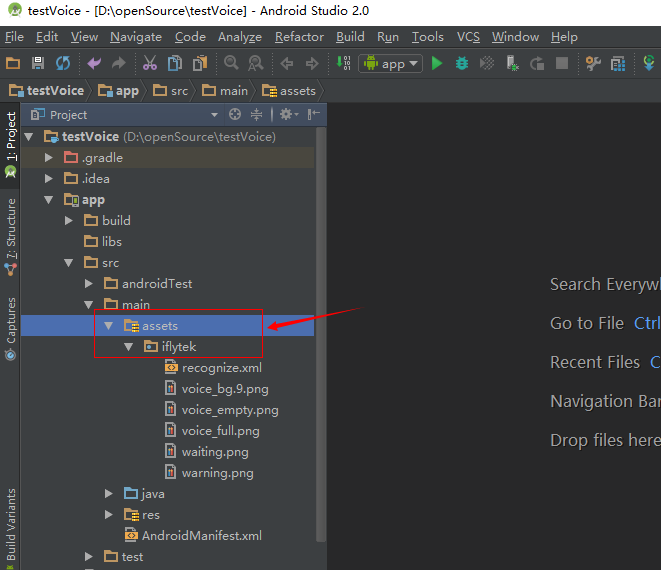Image resolution: width=661 pixels, height=570 pixels.
Task: Open the Build menu
Action: coord(350,37)
